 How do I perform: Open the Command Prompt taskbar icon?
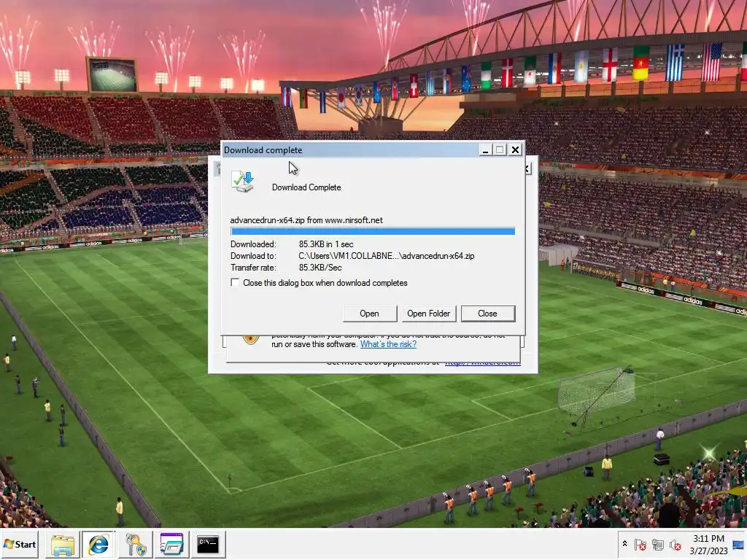click(208, 545)
